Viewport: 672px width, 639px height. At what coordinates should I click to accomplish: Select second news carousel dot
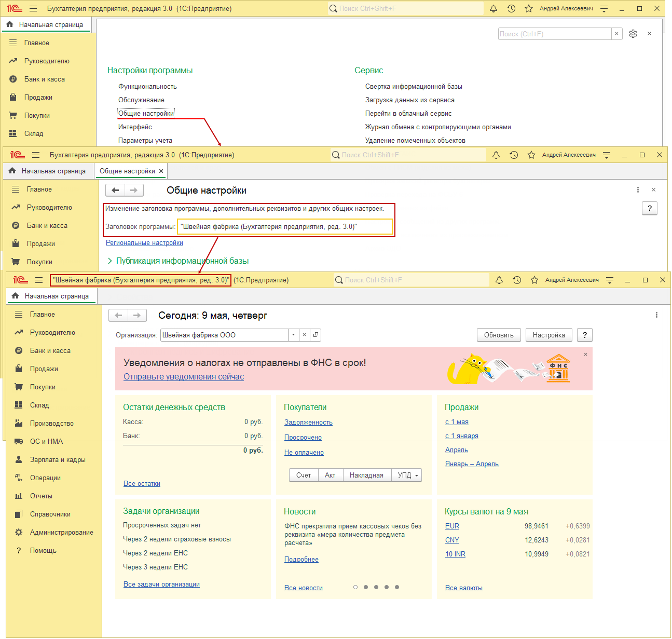point(366,587)
